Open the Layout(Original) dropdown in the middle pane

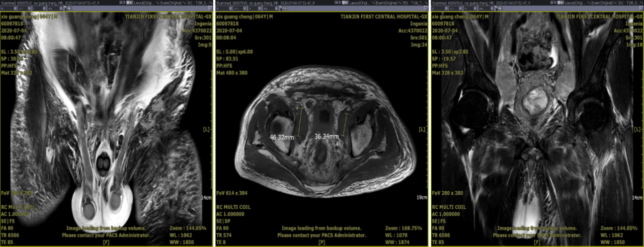tap(362, 3)
